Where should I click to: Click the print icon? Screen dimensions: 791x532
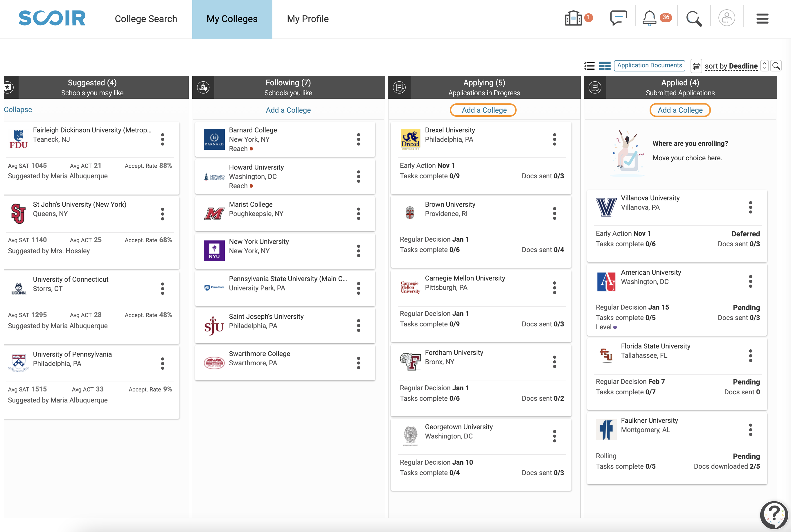coord(696,66)
